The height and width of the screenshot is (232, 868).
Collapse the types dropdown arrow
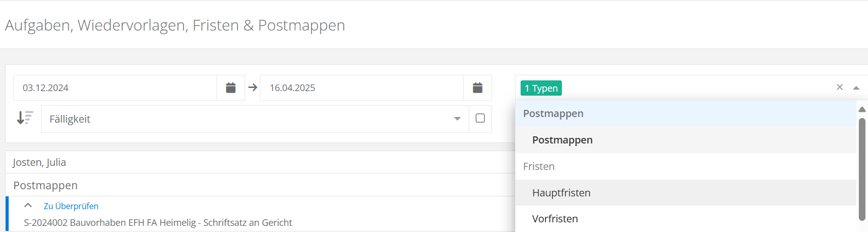point(856,88)
